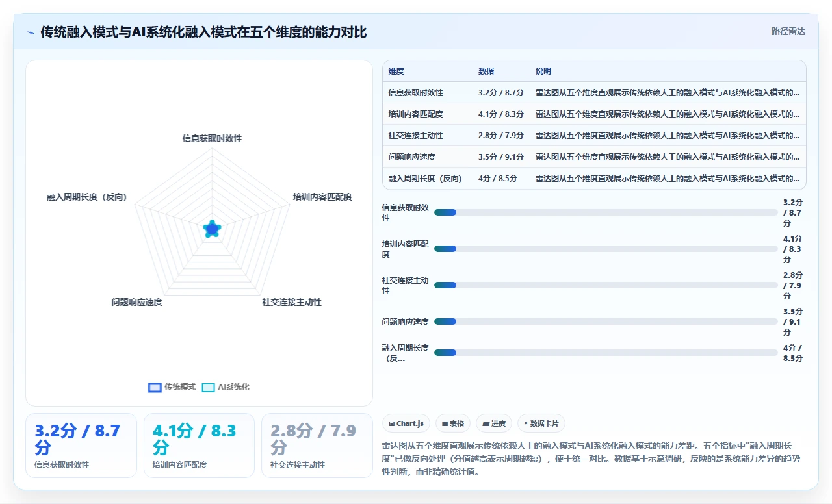Click the 进度 tag
This screenshot has height=504, width=832.
tap(494, 423)
